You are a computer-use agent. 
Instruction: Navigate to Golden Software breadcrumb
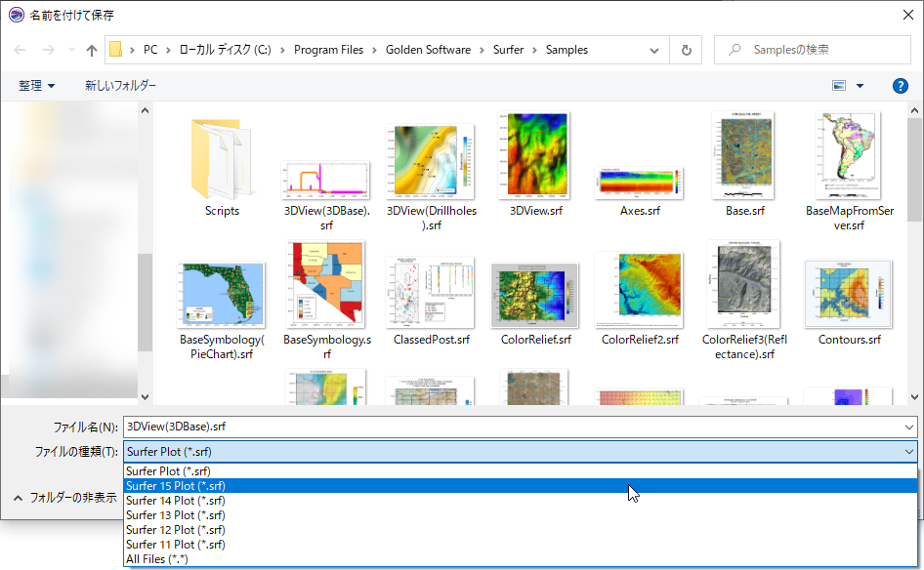point(429,50)
